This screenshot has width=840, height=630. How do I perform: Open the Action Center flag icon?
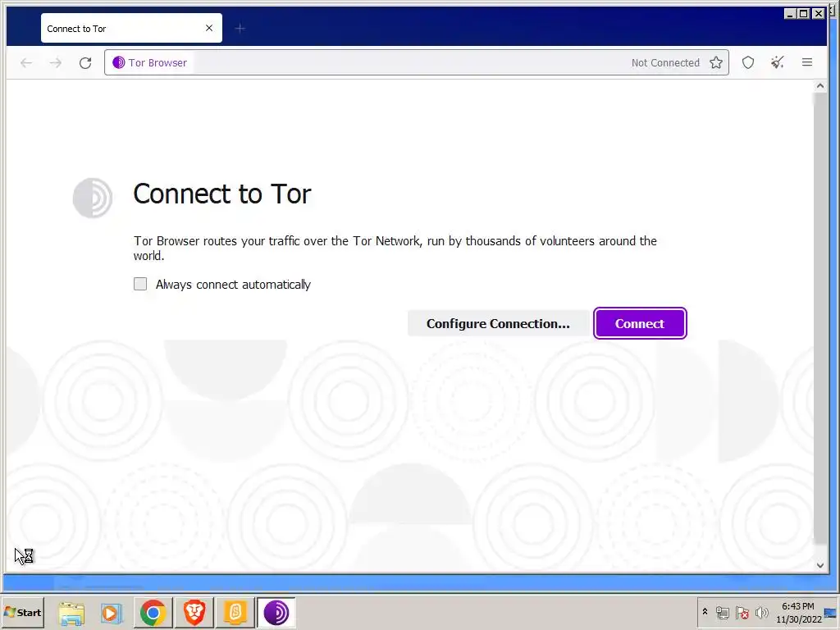click(x=742, y=613)
